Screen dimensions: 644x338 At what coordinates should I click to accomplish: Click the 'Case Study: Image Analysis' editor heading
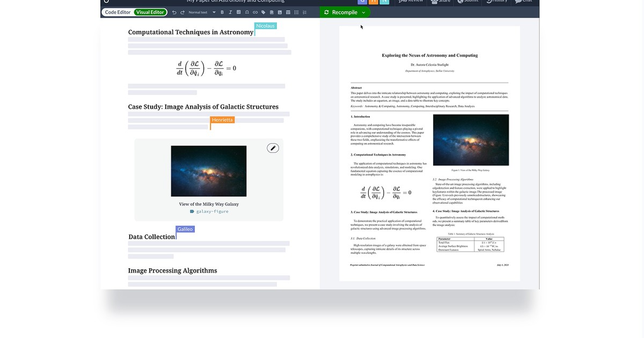(203, 107)
